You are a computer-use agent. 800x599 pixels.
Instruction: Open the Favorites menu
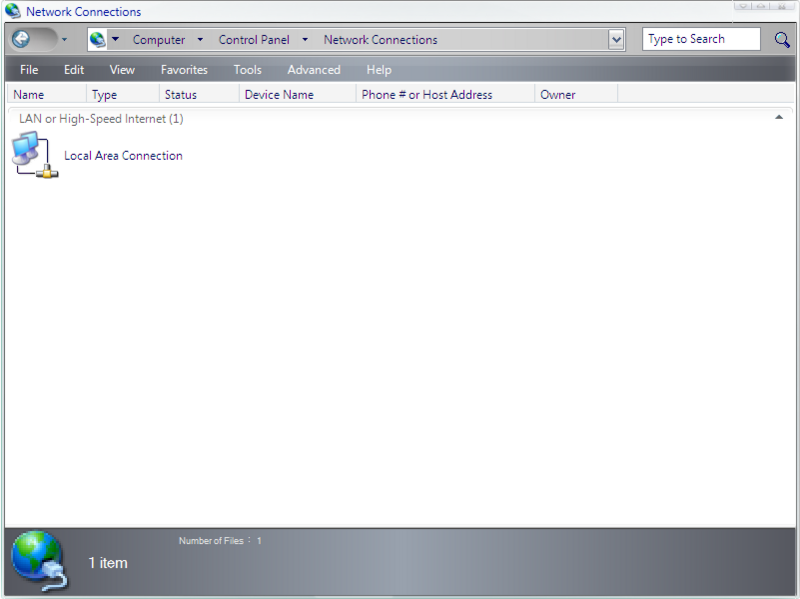(184, 70)
